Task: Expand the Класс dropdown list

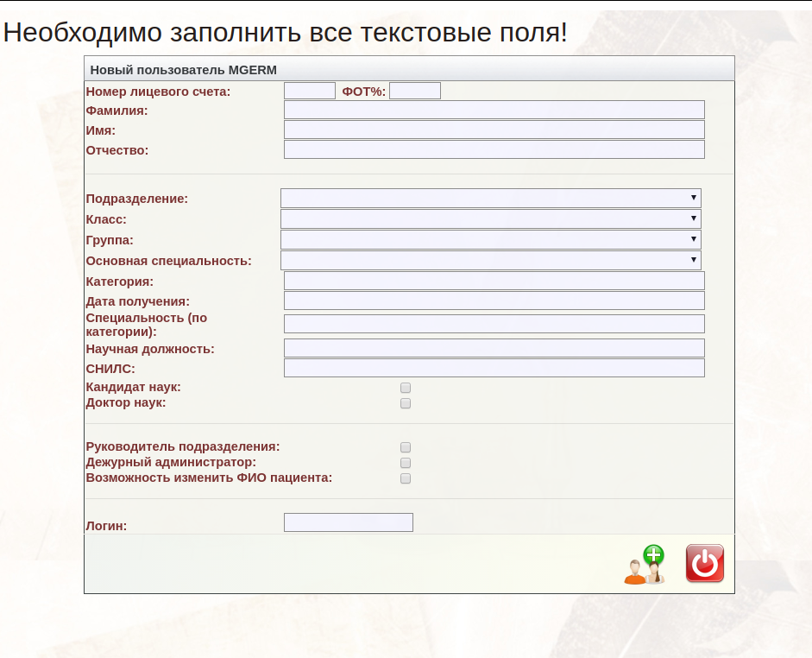Action: 490,219
